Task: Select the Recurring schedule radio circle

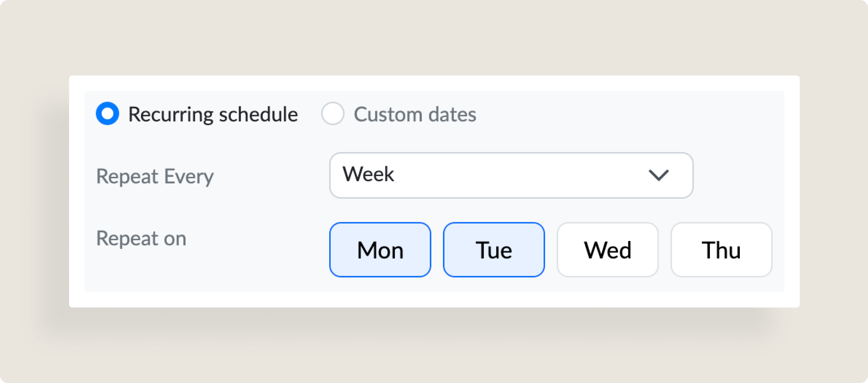Action: (107, 113)
